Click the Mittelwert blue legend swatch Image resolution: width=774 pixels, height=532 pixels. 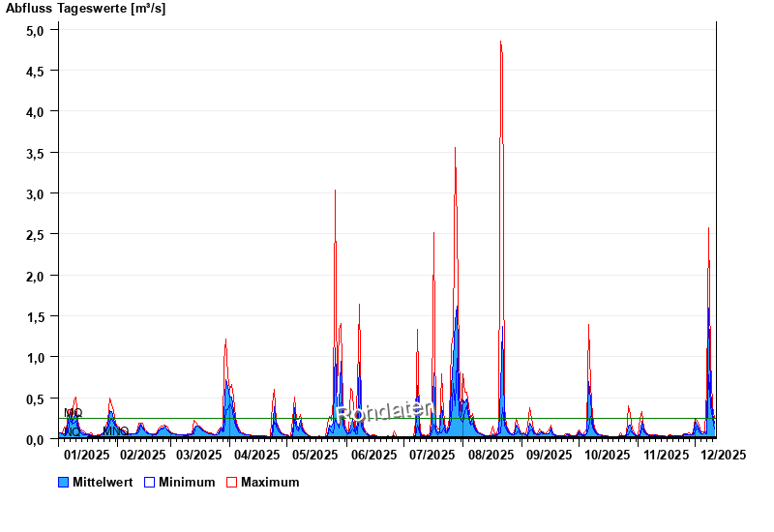pos(63,482)
